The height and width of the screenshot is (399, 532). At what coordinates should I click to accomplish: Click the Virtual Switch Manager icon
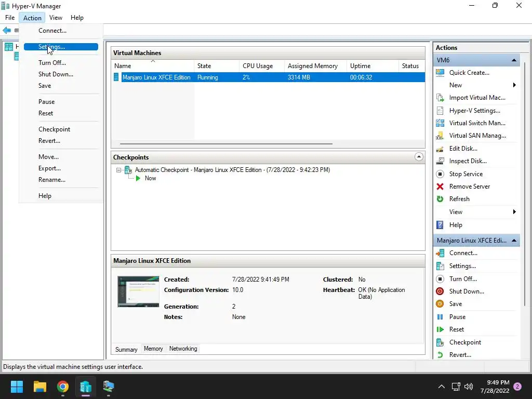click(x=440, y=123)
